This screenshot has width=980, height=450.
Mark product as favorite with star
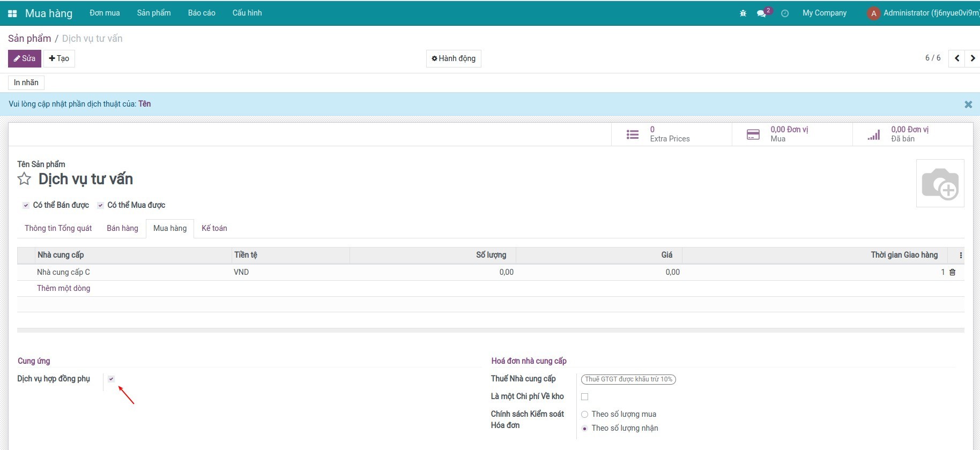click(x=24, y=179)
